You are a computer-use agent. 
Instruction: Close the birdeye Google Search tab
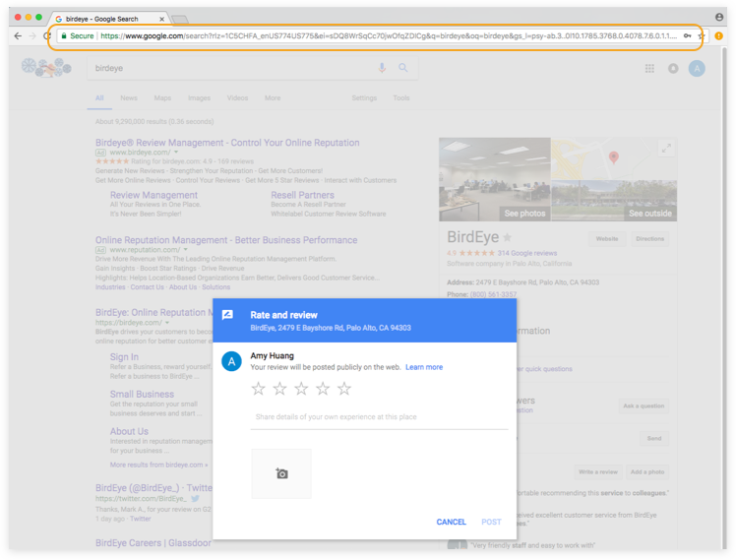click(162, 19)
